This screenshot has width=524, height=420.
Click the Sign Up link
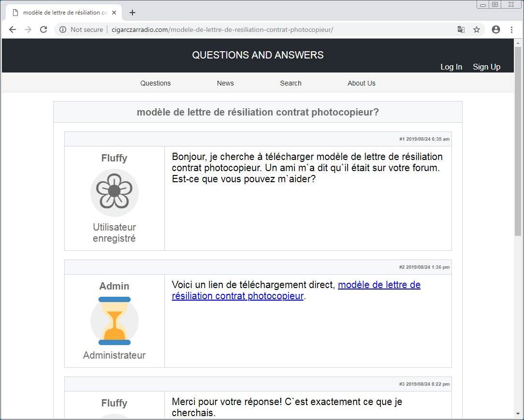[x=486, y=67]
